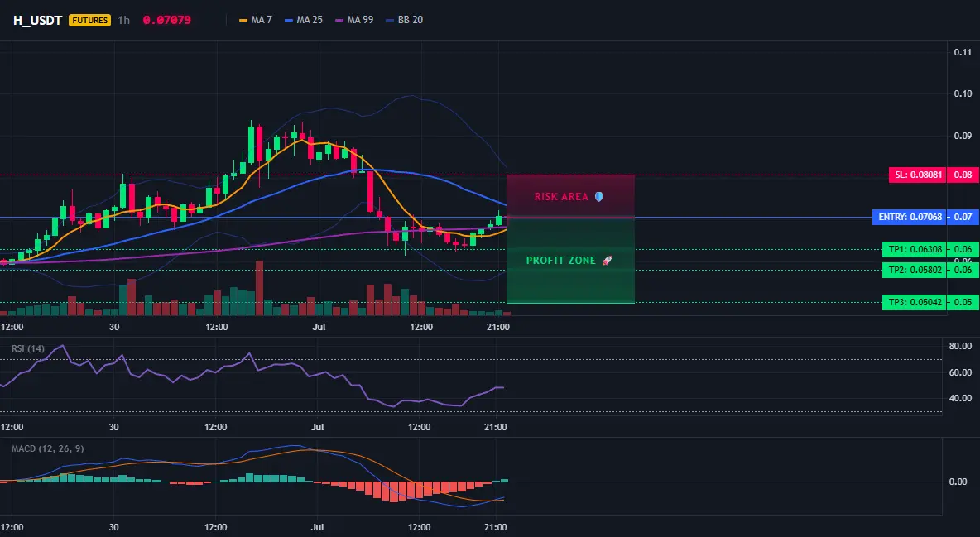Click the 30 date label on price chart
980x537 pixels.
pos(113,327)
